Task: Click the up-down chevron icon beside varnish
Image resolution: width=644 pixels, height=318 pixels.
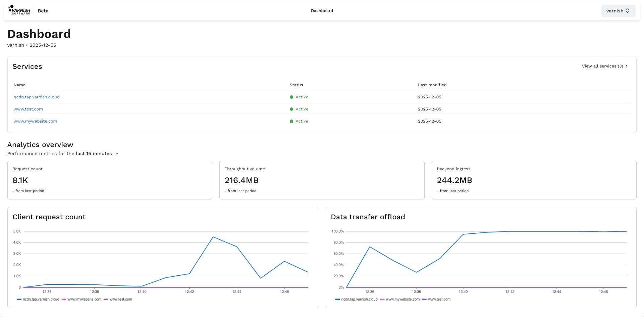Action: tap(628, 11)
